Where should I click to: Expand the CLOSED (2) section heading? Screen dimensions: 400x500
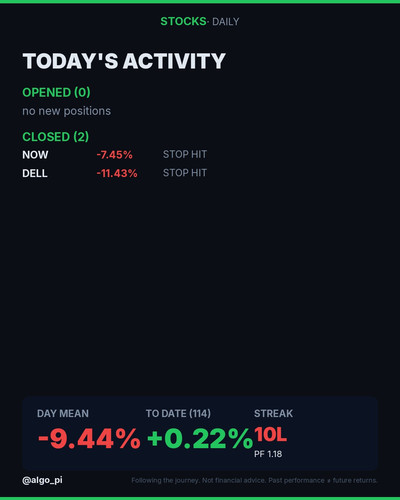pos(56,137)
